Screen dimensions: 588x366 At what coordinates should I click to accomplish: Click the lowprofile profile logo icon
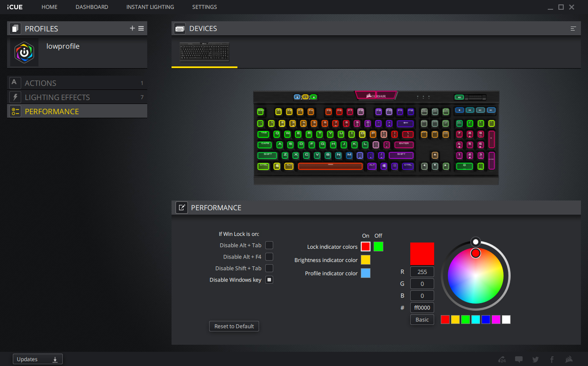[x=24, y=52]
